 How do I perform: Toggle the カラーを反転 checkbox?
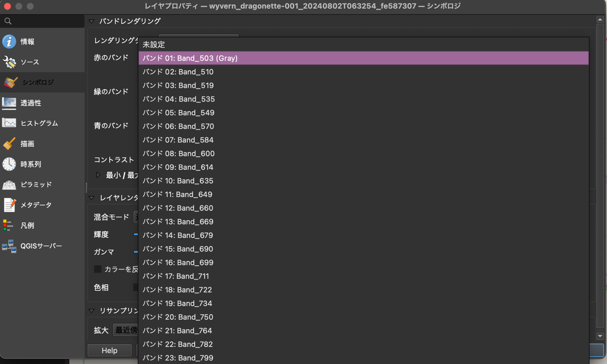point(98,269)
